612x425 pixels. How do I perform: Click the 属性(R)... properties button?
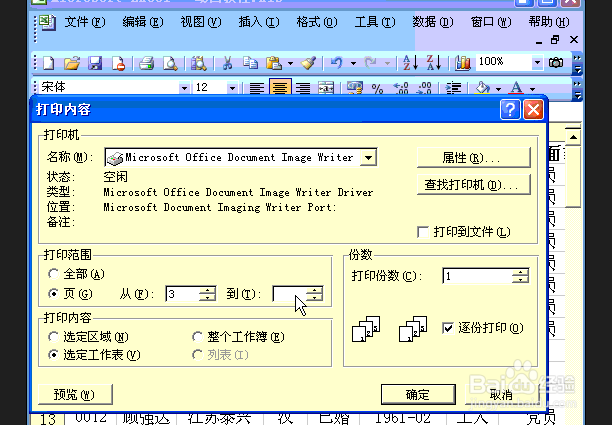pyautogui.click(x=474, y=158)
